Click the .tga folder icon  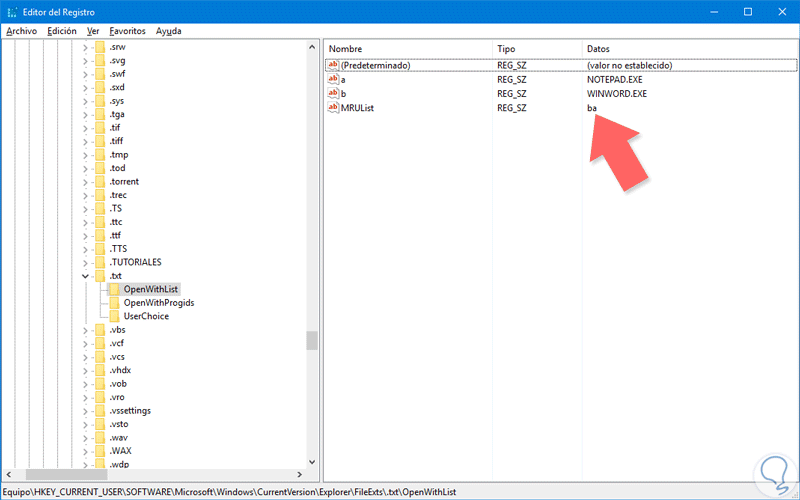click(99, 114)
